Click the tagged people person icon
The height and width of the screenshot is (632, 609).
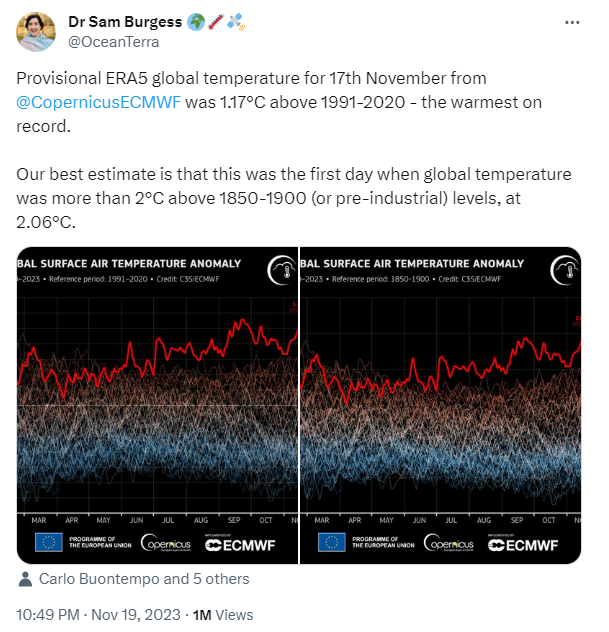point(26,579)
